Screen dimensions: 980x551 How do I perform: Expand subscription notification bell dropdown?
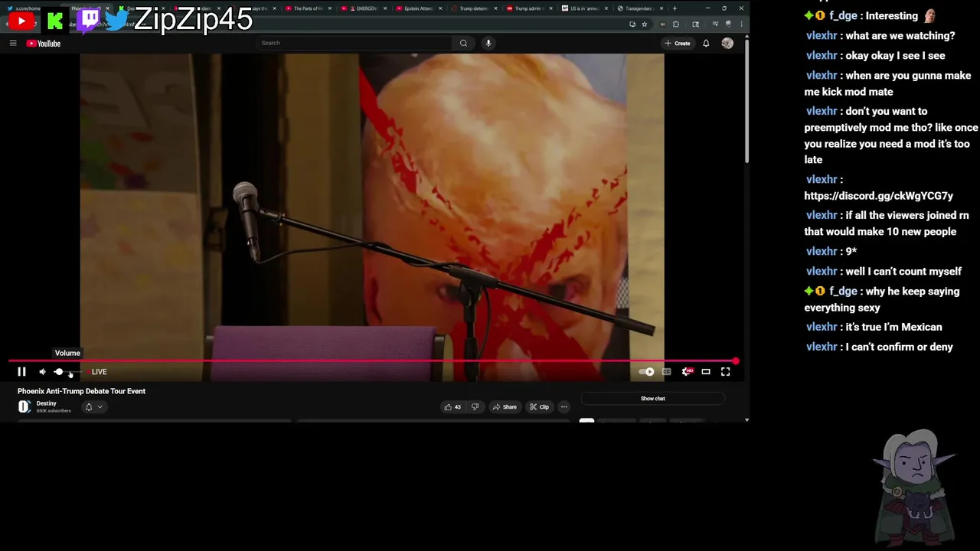[93, 407]
